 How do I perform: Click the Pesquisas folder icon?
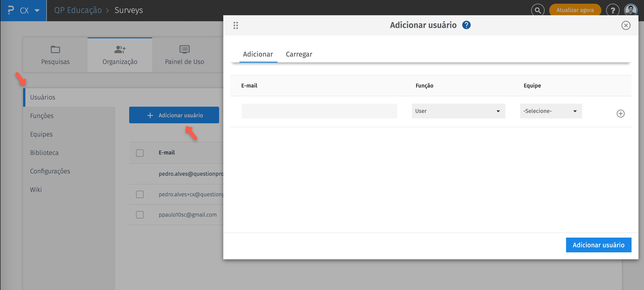(x=55, y=49)
